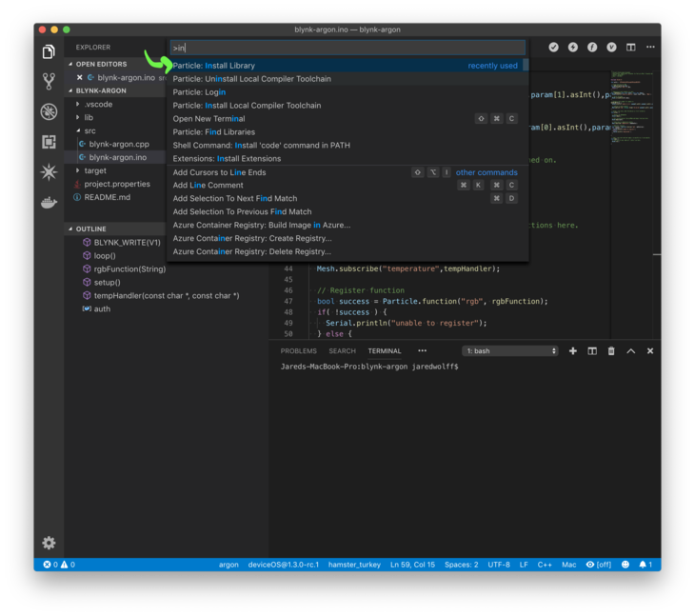This screenshot has width=695, height=616.
Task: Click the command palette input field
Action: coord(347,48)
